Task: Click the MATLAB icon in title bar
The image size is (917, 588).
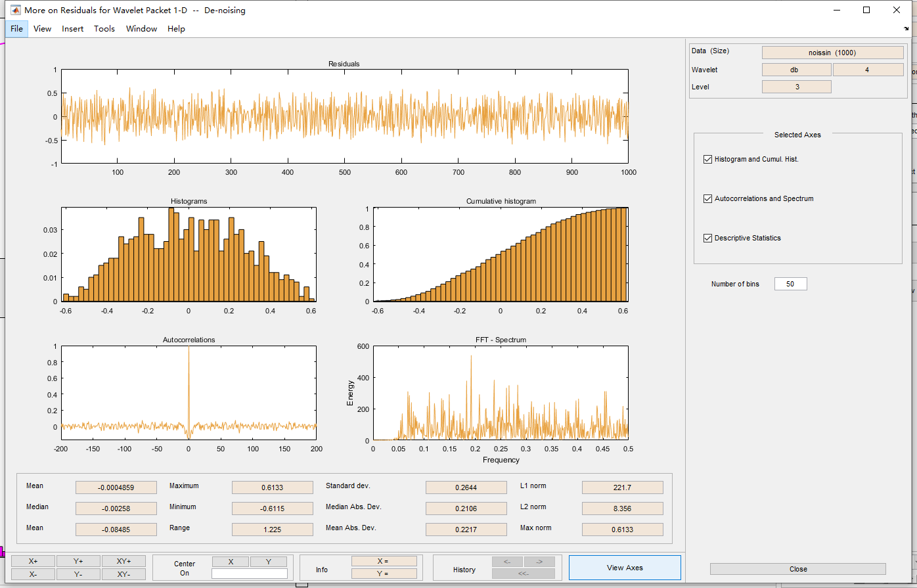Action: click(x=15, y=10)
